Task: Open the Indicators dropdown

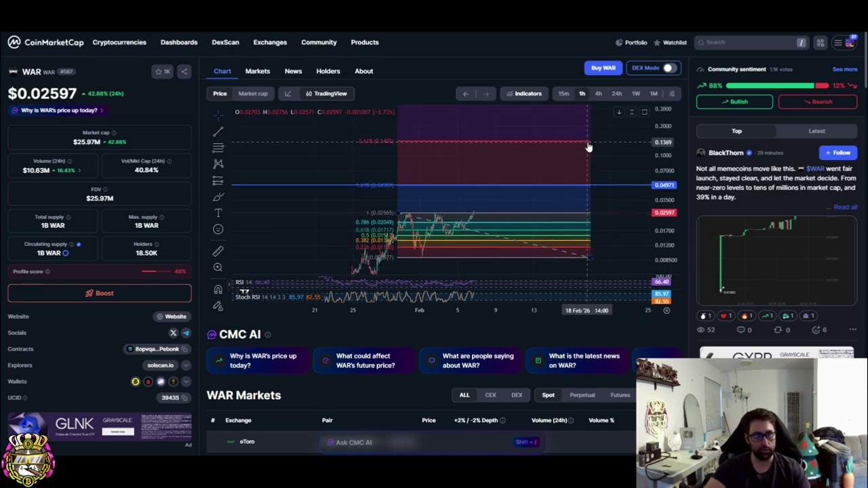Action: click(524, 94)
